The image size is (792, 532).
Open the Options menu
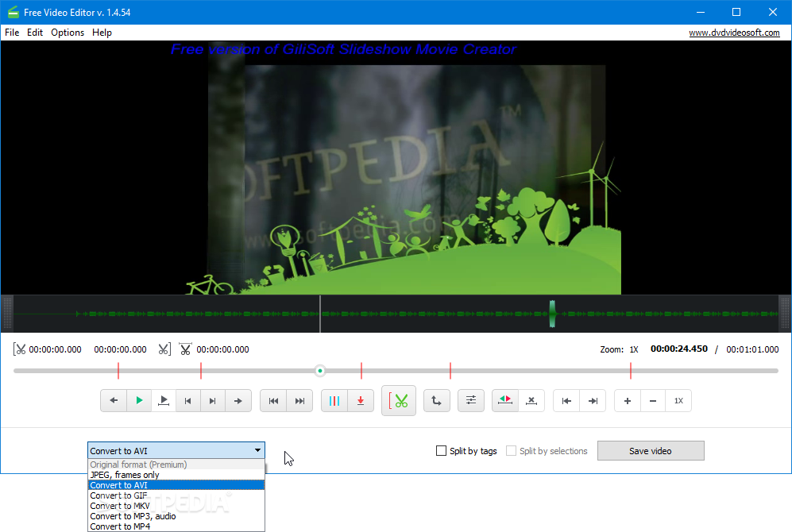click(x=68, y=33)
